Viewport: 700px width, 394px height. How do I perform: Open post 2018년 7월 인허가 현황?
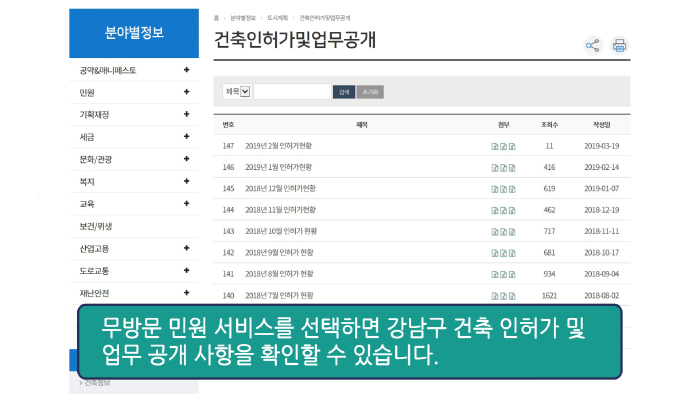pyautogui.click(x=279, y=295)
